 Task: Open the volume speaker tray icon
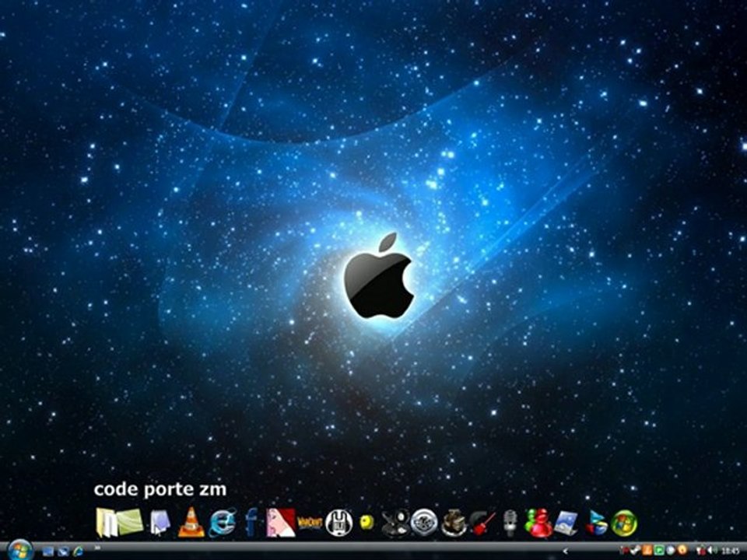click(714, 551)
